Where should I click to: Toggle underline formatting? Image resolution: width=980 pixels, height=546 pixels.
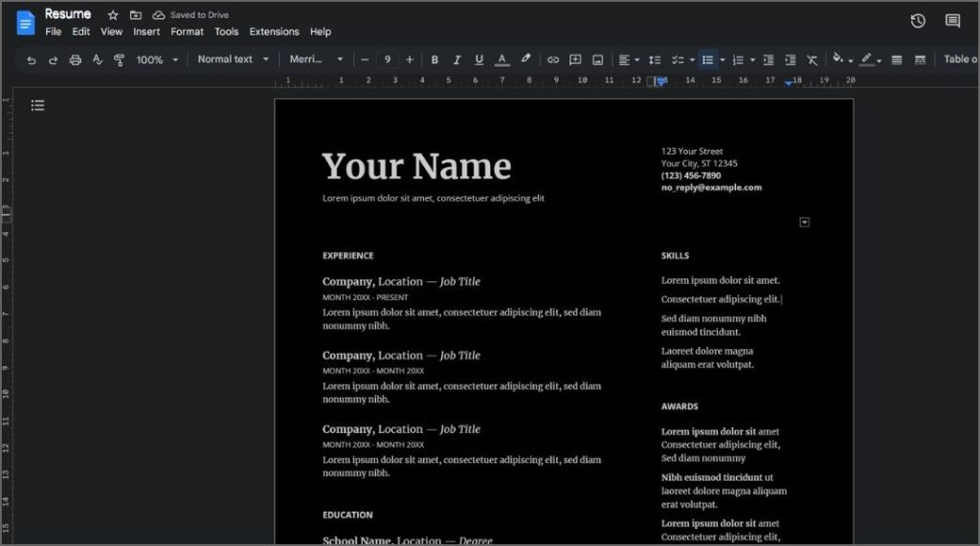[x=479, y=60]
